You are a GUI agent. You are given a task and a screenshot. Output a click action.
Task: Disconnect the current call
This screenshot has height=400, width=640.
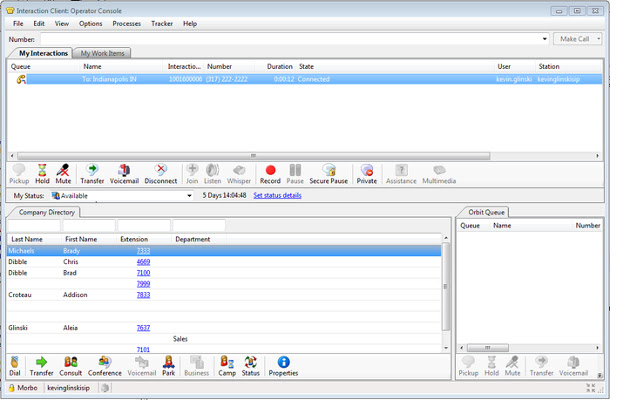pyautogui.click(x=161, y=174)
